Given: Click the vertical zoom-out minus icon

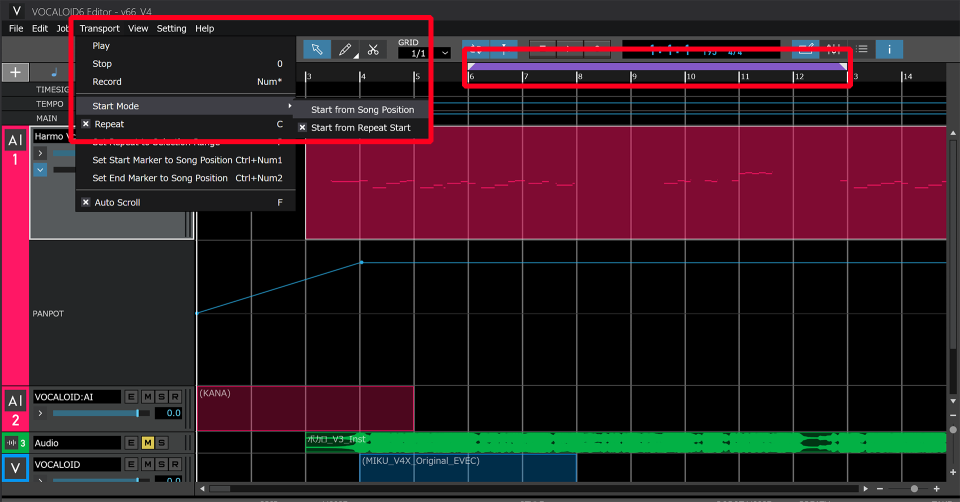Looking at the screenshot, I should [953, 415].
